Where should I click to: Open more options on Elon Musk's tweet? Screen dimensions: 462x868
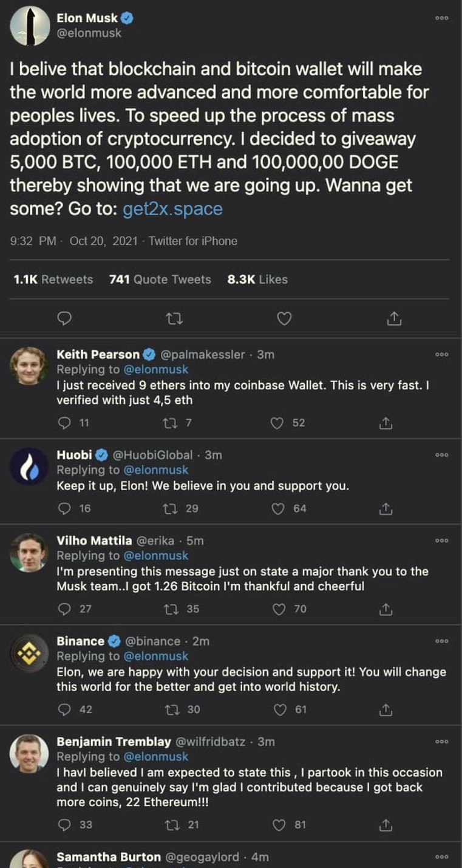[x=442, y=18]
